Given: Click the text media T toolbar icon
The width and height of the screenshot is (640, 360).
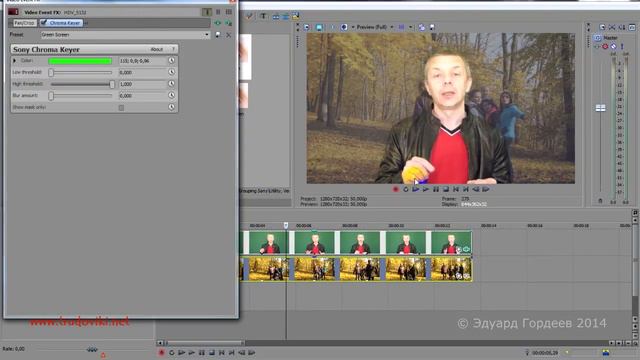Looking at the screenshot, I should click(x=263, y=16).
